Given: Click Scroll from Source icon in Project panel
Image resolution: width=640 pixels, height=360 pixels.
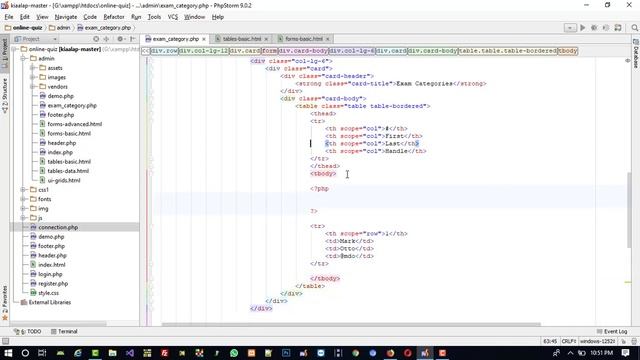Looking at the screenshot, I should [96, 39].
